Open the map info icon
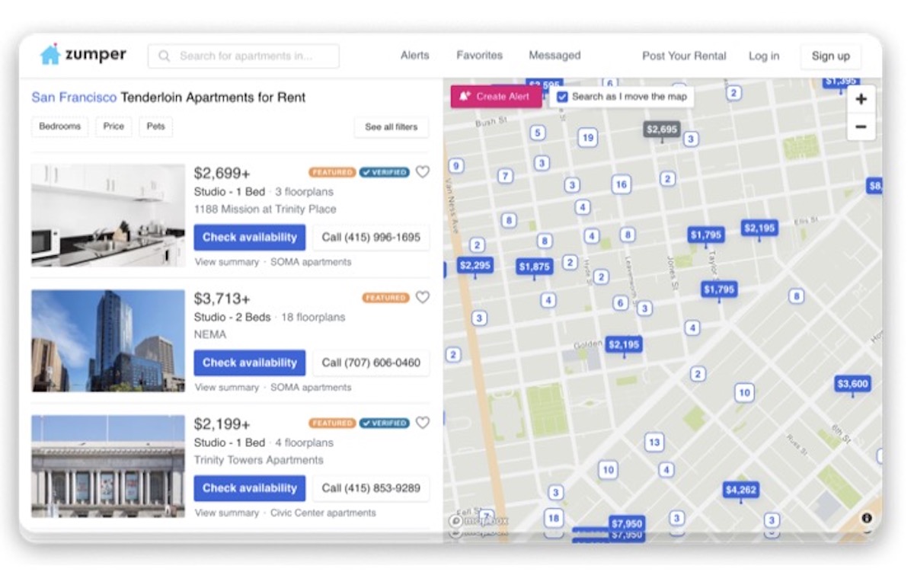The image size is (914, 588). 868,517
